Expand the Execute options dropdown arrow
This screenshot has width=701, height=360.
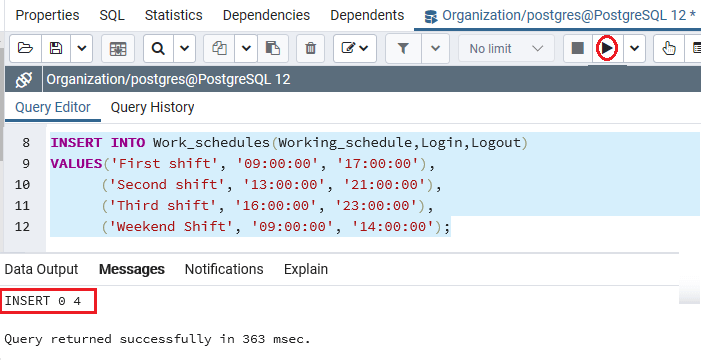click(634, 48)
